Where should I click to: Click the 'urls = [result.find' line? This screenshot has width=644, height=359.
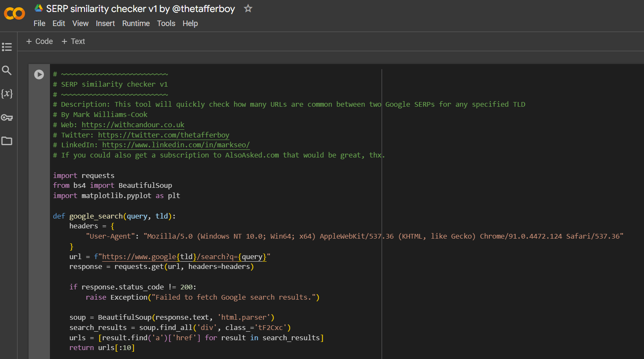tap(196, 338)
